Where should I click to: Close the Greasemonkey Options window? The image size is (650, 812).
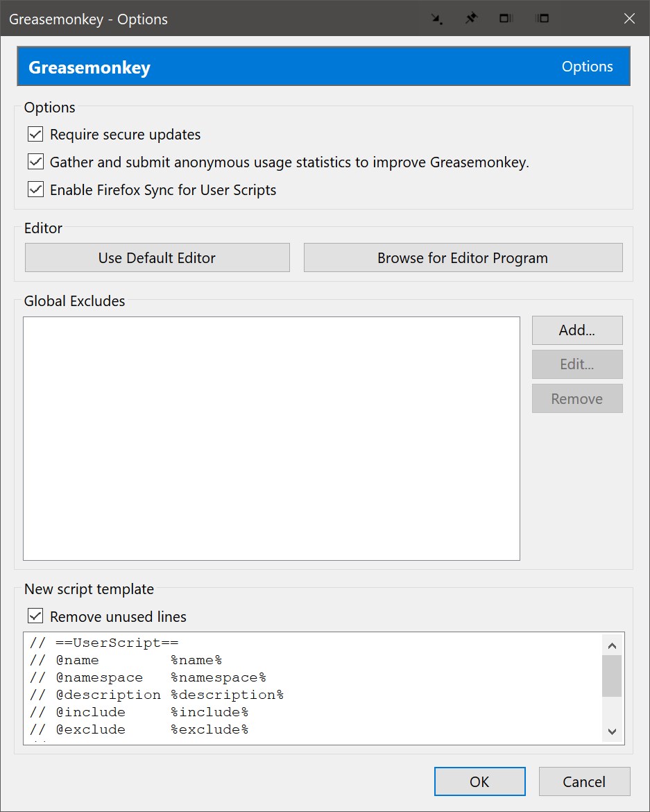629,19
